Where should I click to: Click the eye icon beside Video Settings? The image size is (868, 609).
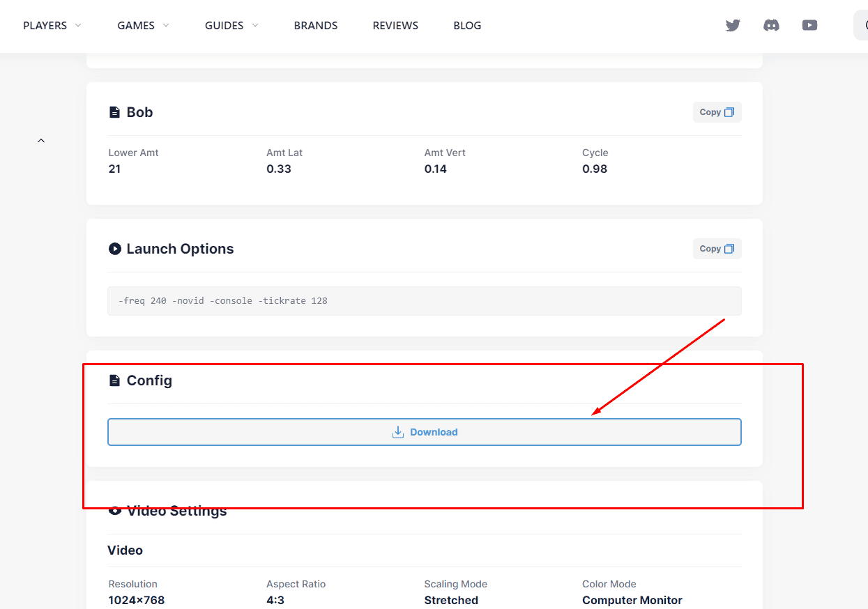pos(115,511)
